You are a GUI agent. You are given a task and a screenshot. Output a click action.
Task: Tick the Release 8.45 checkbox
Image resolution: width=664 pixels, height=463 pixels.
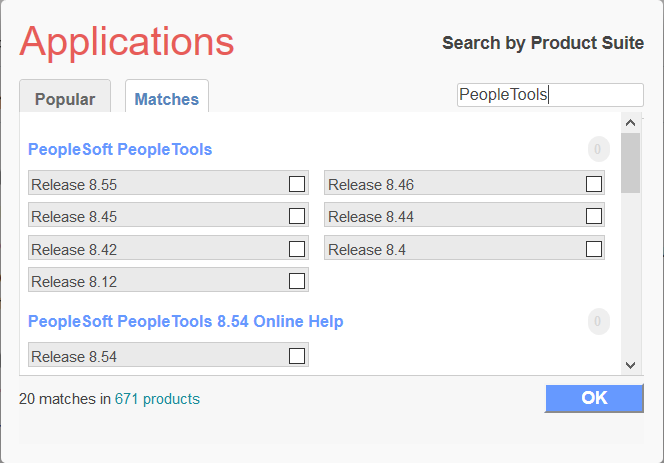(296, 216)
